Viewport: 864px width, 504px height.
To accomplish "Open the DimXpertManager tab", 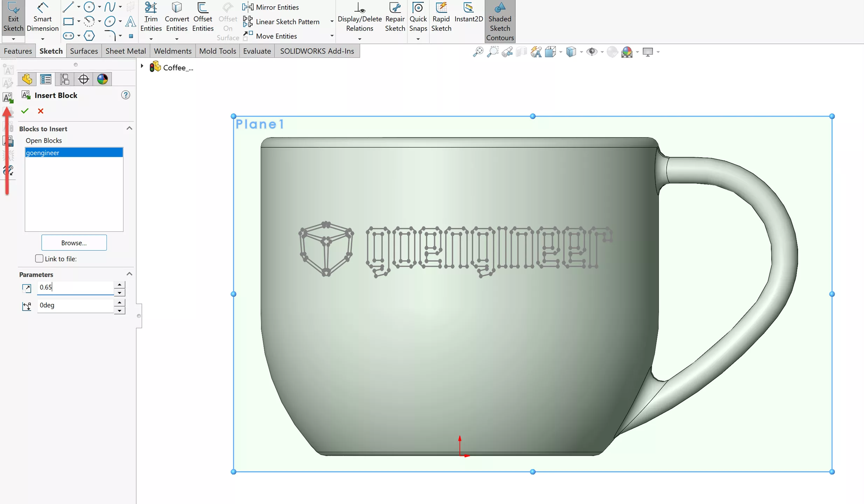I will coord(83,79).
